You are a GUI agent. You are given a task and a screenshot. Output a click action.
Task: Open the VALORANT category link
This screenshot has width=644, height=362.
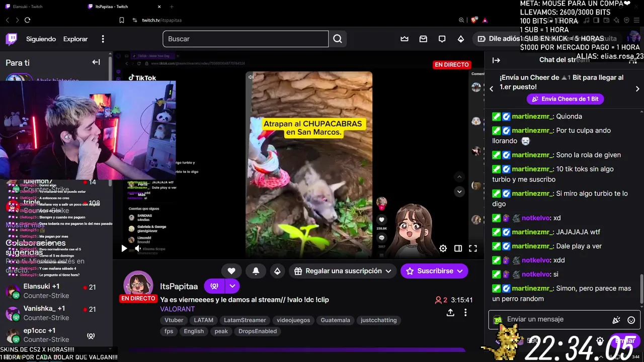(x=178, y=309)
